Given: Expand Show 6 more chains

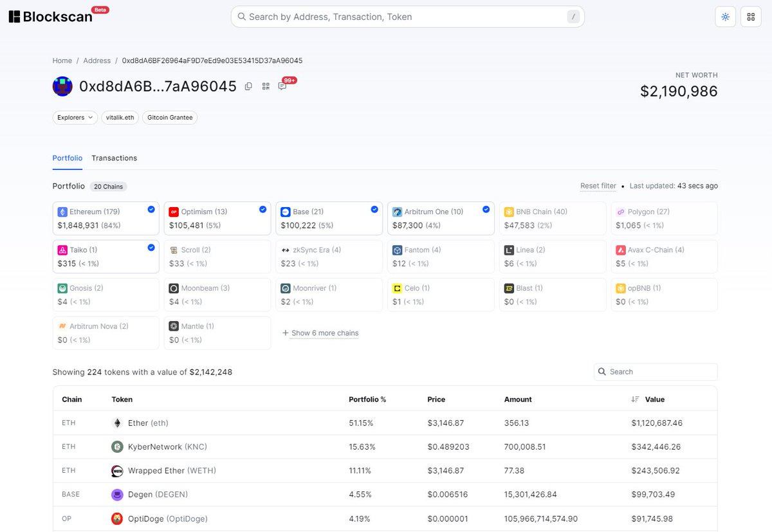Looking at the screenshot, I should click(x=320, y=333).
